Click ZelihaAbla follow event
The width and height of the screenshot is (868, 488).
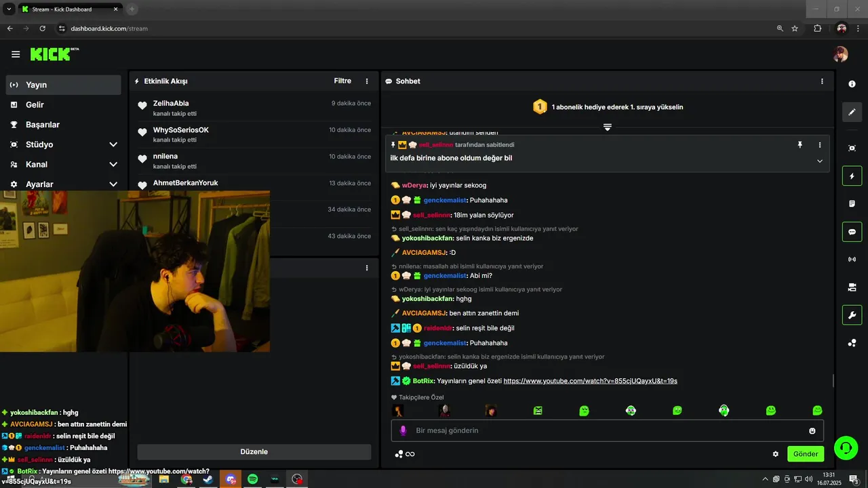coord(254,108)
